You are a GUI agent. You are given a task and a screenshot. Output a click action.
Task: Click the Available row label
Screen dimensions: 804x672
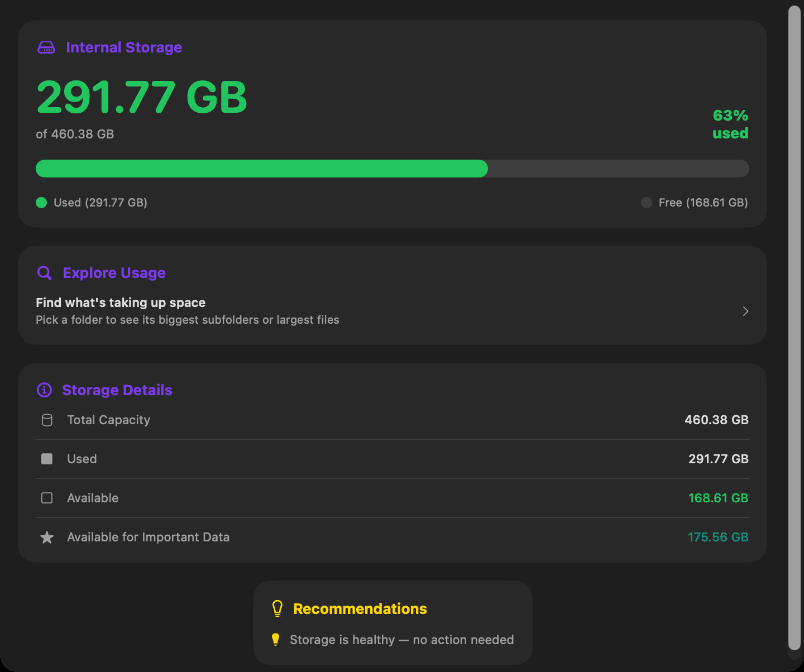coord(93,498)
